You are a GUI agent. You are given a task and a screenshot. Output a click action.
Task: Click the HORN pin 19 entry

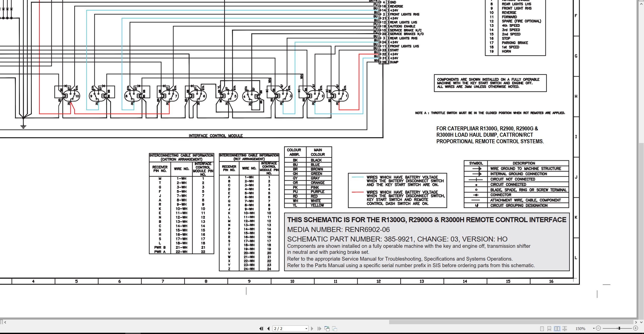[x=506, y=51]
